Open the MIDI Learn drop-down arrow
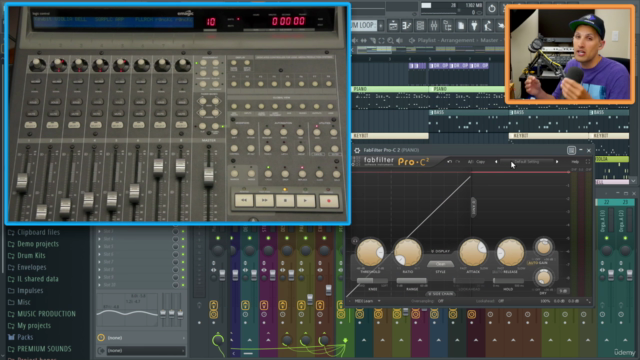The height and width of the screenshot is (360, 640). coord(379,301)
